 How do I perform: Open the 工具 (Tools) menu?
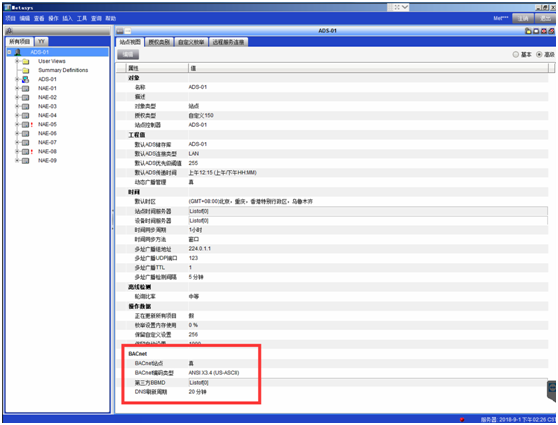coord(82,19)
